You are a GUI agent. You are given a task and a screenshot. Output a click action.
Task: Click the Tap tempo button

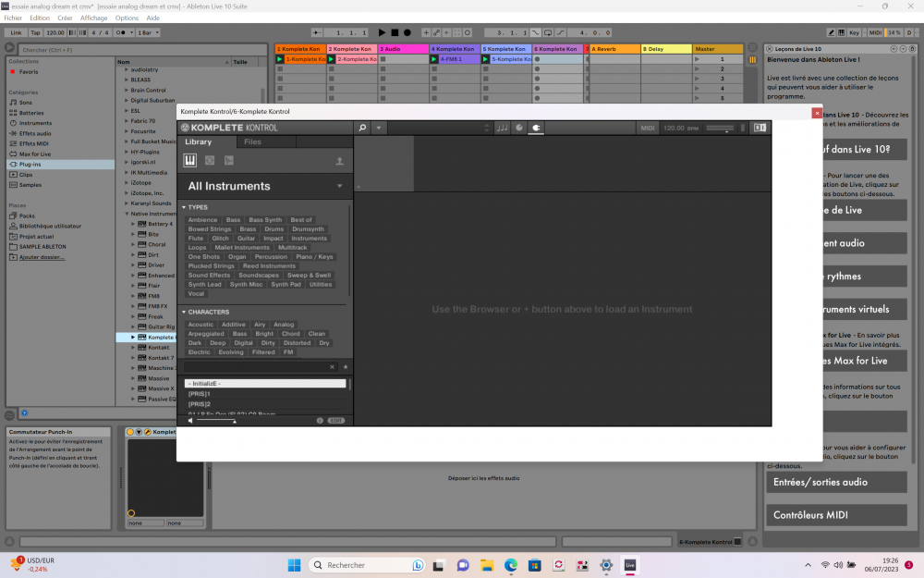click(x=35, y=32)
